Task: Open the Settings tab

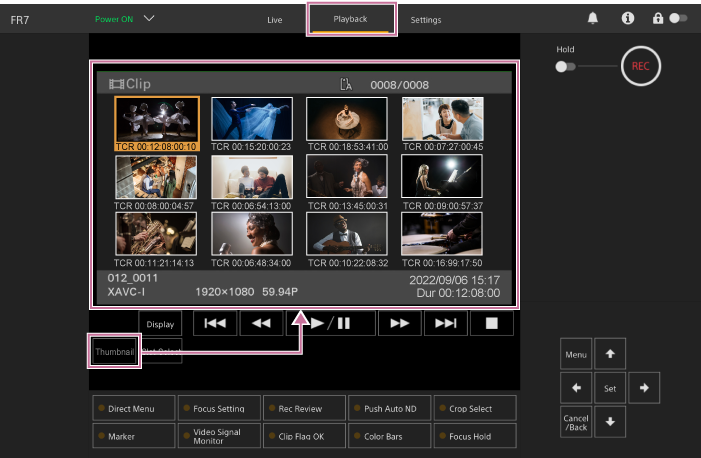Action: click(x=425, y=20)
